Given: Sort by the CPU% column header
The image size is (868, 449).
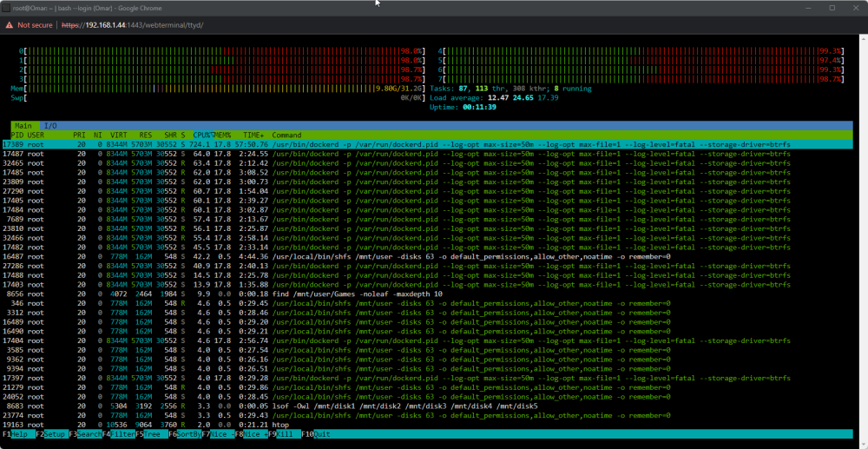Looking at the screenshot, I should (201, 135).
